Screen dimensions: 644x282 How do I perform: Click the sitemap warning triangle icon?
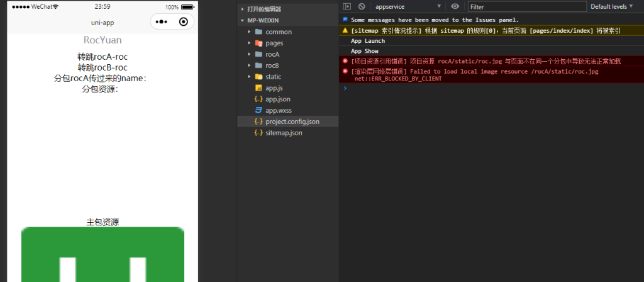point(345,30)
